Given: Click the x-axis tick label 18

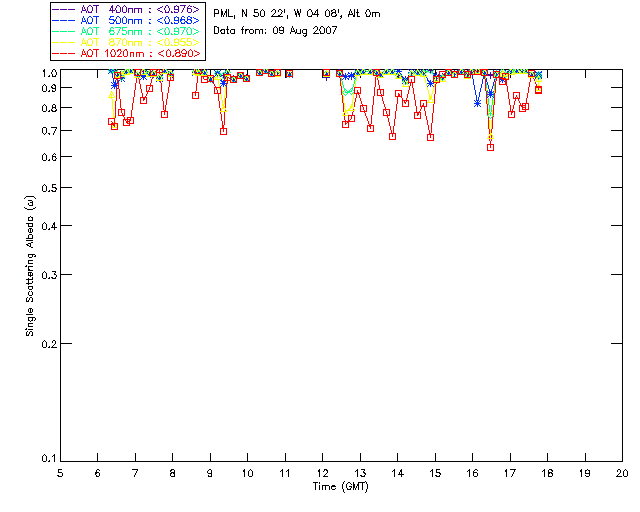Looking at the screenshot, I should point(547,473).
